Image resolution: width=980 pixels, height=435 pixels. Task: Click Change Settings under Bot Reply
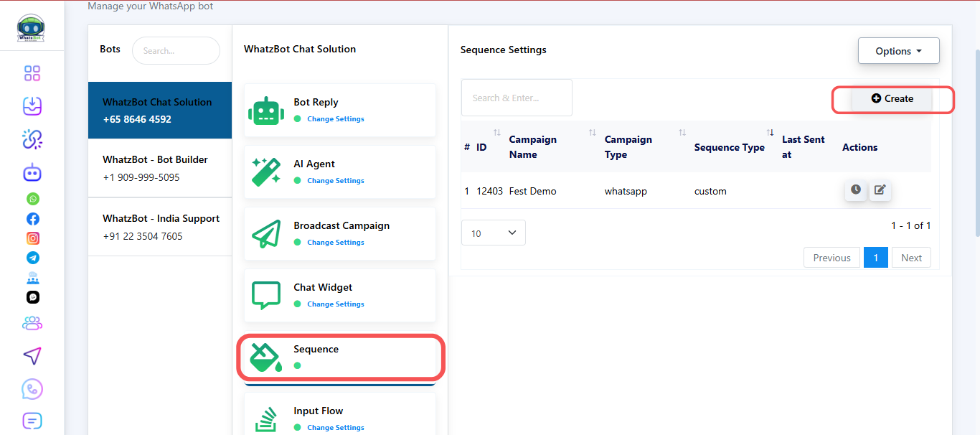pos(335,119)
